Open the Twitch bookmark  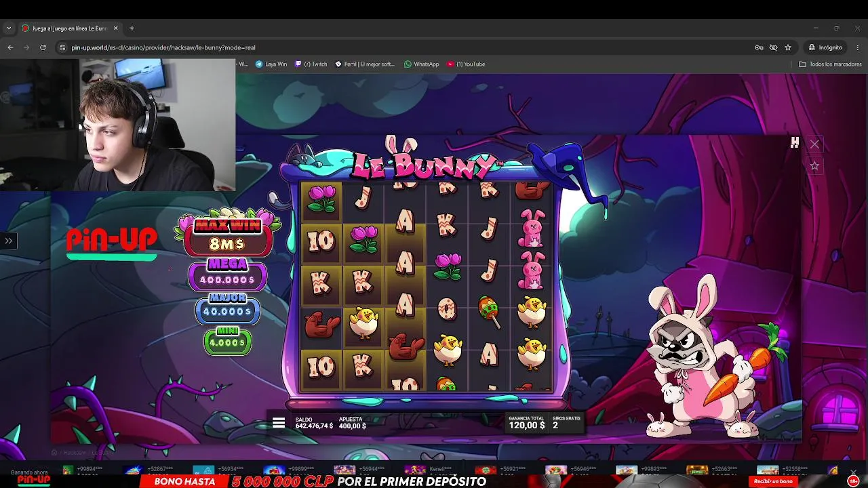[x=311, y=64]
